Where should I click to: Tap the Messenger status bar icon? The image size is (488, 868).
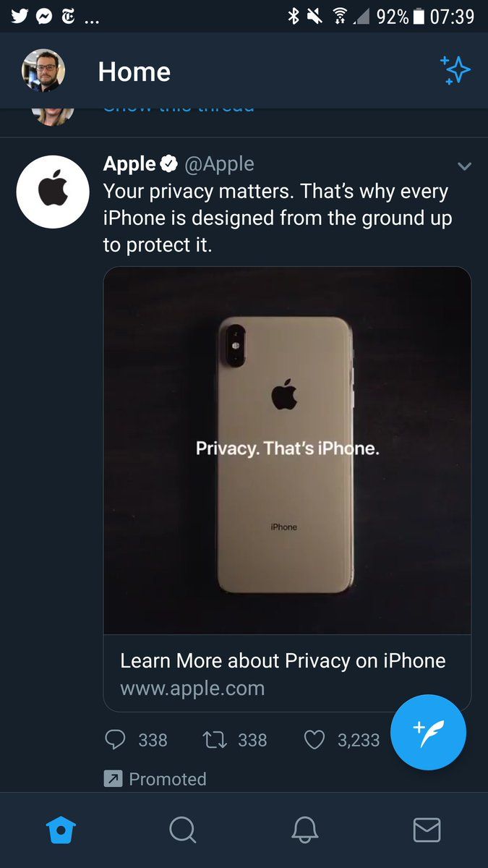(43, 16)
